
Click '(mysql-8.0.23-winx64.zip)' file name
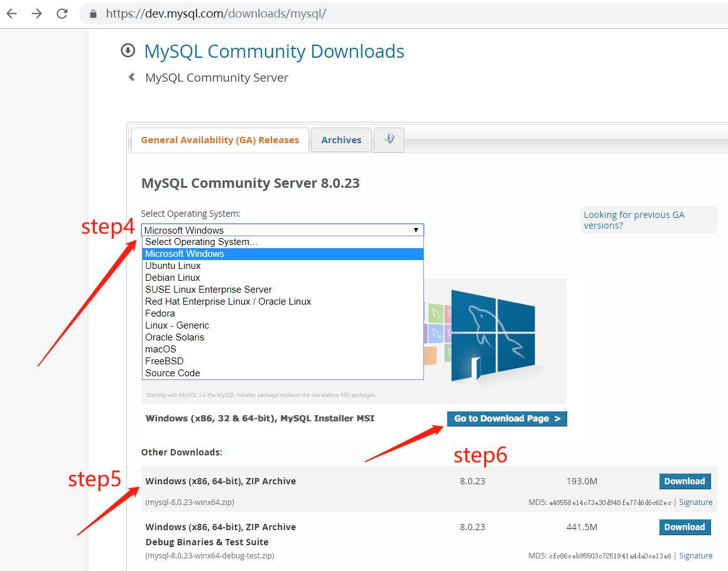[x=190, y=503]
